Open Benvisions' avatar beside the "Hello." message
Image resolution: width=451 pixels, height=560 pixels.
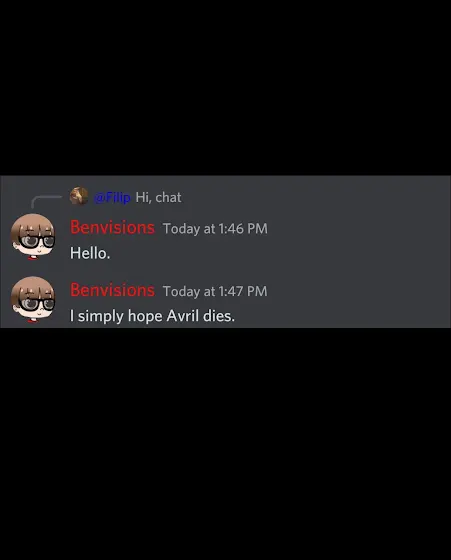pos(33,236)
